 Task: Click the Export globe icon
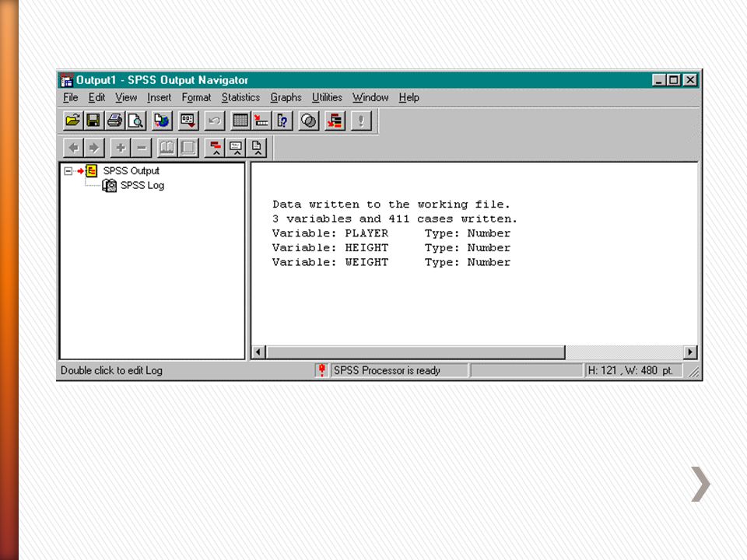tap(162, 121)
